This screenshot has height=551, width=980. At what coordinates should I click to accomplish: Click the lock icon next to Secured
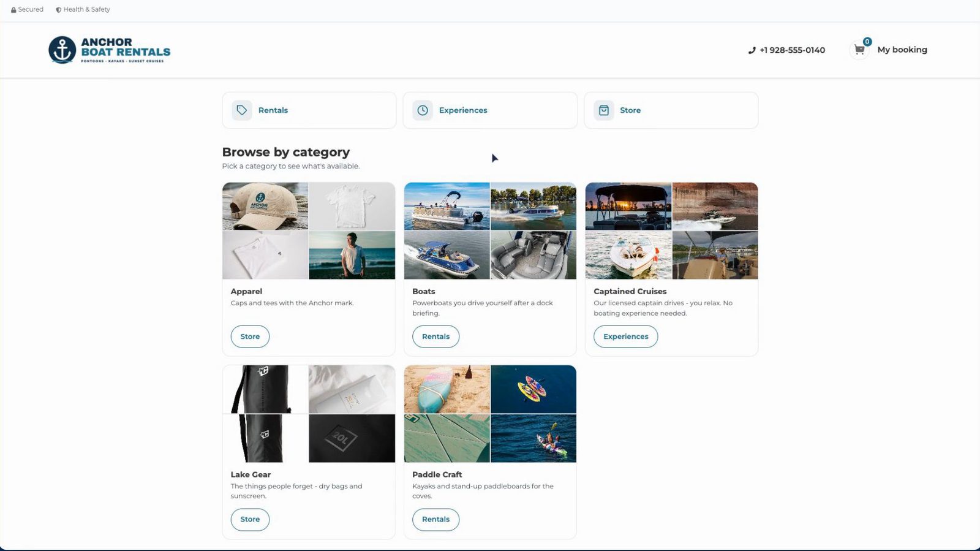[13, 10]
